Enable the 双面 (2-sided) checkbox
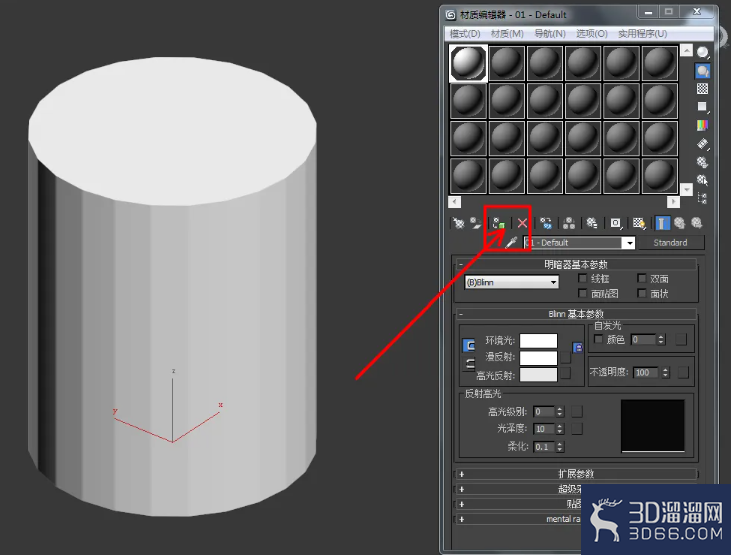 point(641,278)
